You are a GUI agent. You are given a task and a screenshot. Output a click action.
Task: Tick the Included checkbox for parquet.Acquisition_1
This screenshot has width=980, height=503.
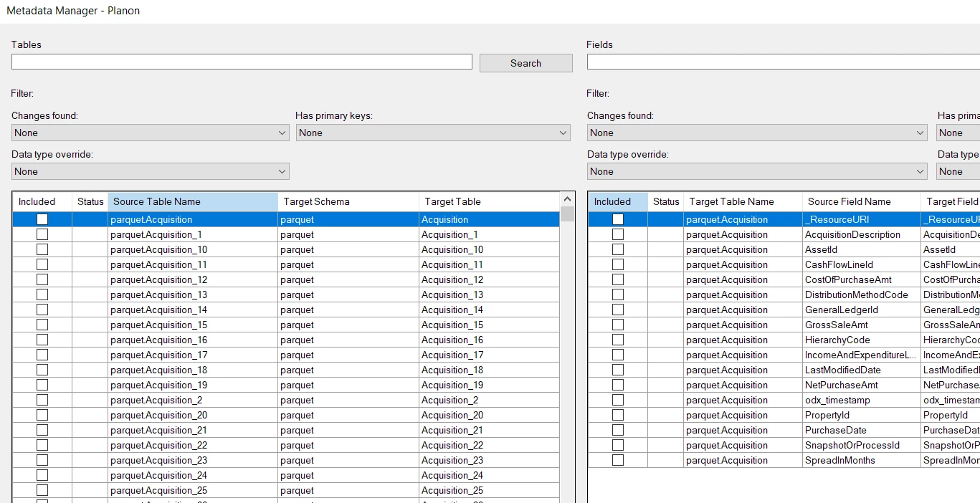pyautogui.click(x=42, y=234)
